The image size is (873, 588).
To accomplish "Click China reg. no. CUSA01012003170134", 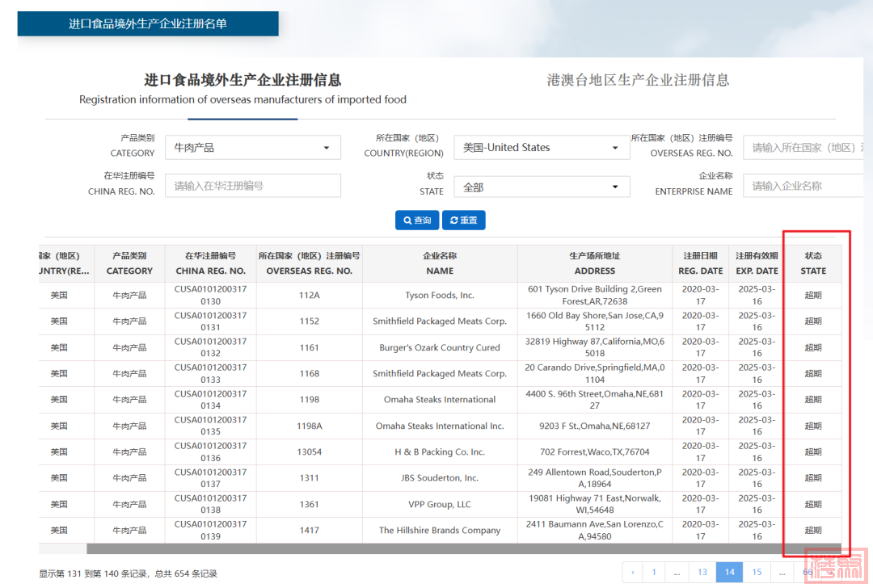I will 210,400.
